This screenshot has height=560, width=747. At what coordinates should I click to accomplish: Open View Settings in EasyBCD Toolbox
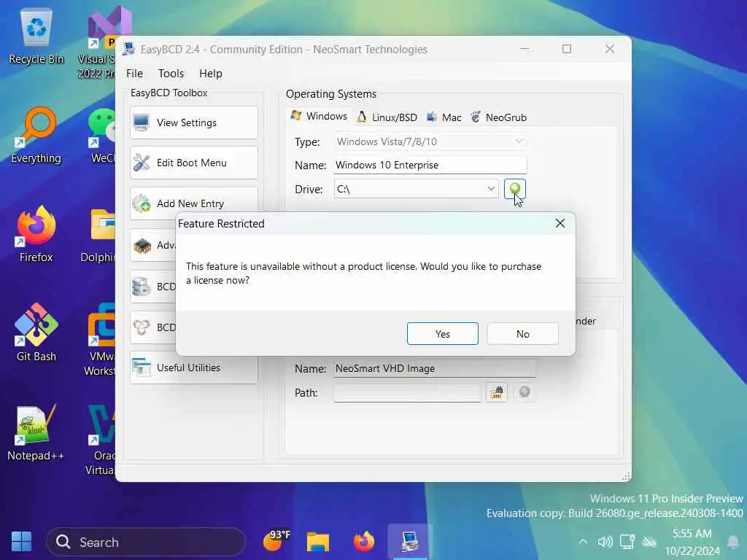pyautogui.click(x=194, y=122)
